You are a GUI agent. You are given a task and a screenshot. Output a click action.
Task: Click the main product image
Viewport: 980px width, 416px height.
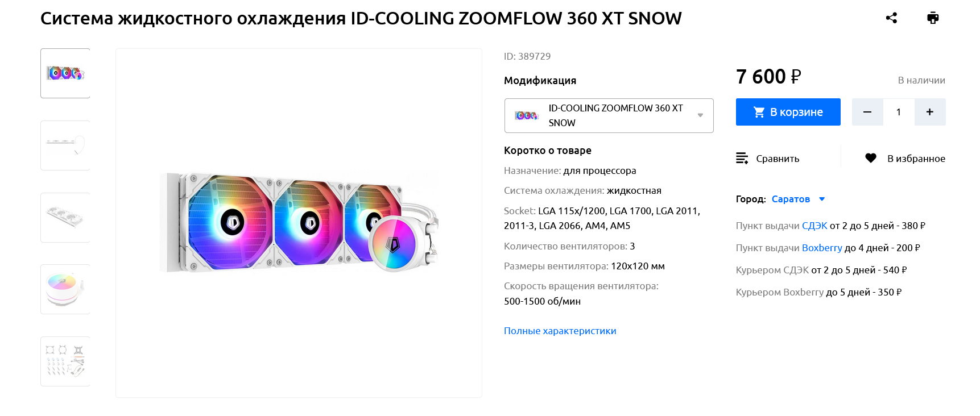[299, 223]
